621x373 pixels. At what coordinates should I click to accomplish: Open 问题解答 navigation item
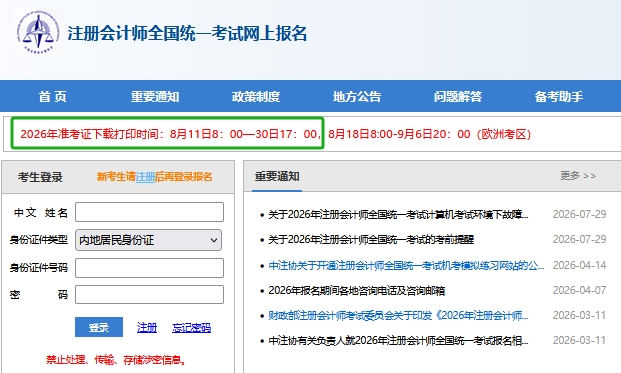coord(458,97)
